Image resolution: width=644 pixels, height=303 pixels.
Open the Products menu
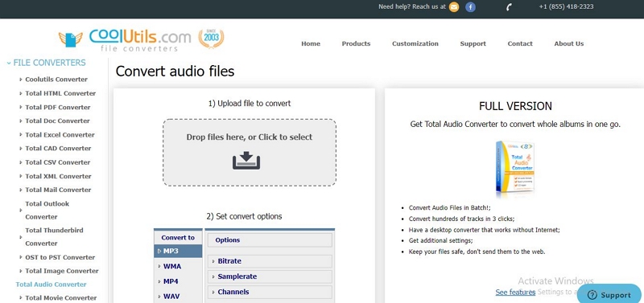[356, 43]
